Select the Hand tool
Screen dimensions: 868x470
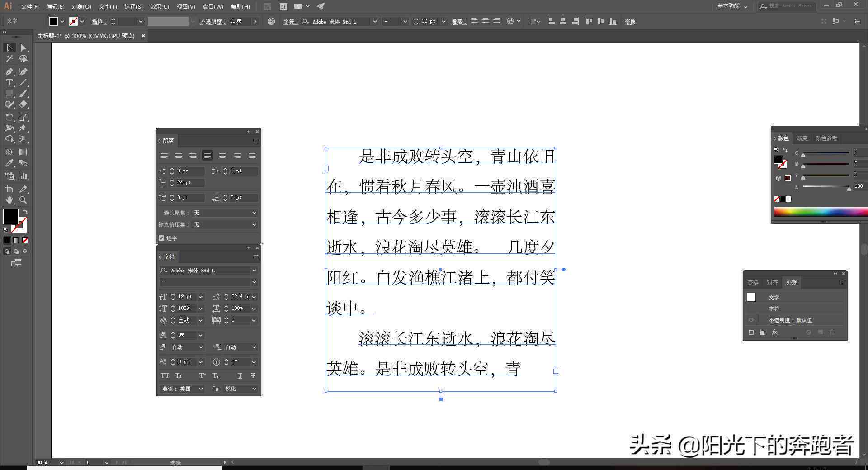[9, 200]
